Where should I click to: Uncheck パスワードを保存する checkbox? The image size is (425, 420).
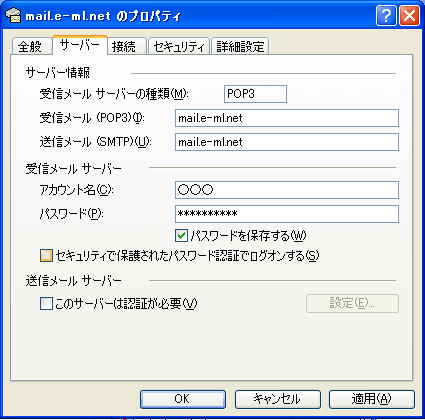coord(181,236)
